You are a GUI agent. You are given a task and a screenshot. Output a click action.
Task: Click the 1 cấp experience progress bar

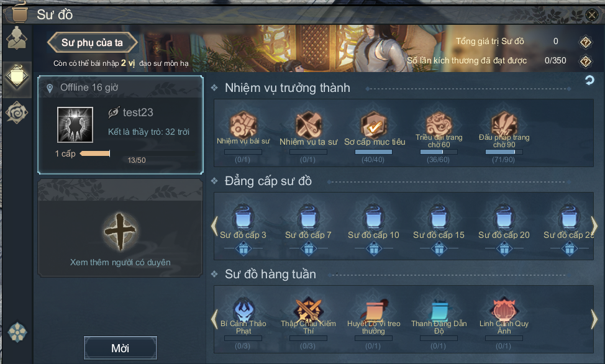coord(95,153)
